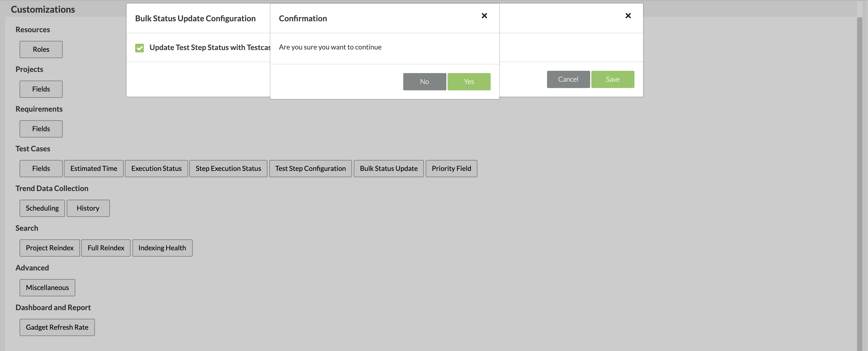Screen dimensions: 868x351
Task: Open Gadget Refresh Rate settings
Action: tap(57, 327)
